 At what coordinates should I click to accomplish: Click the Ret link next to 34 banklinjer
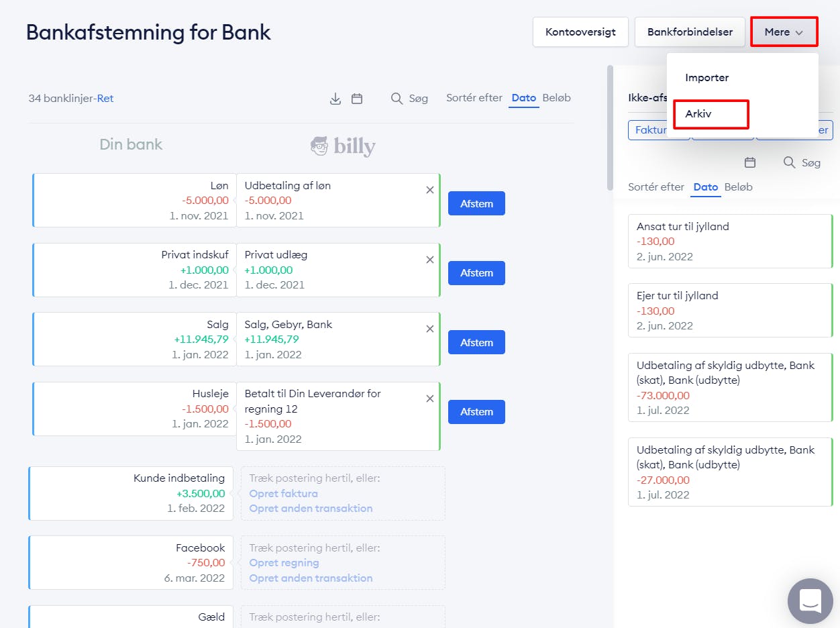pyautogui.click(x=105, y=99)
